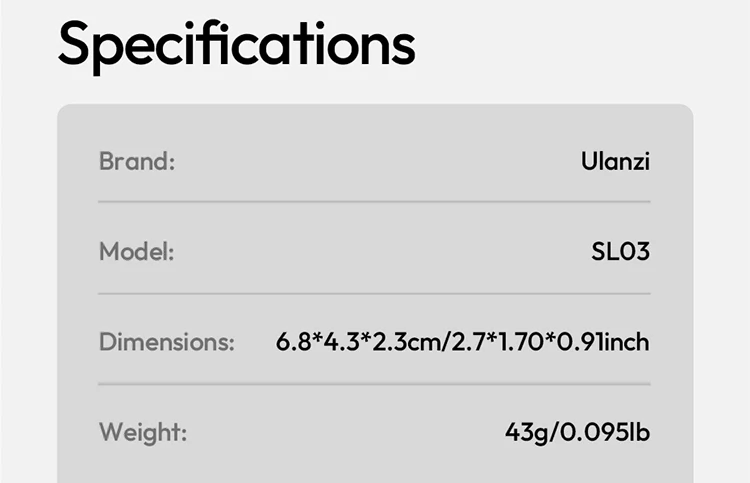
Task: Select the Brand: label
Action: click(x=137, y=161)
